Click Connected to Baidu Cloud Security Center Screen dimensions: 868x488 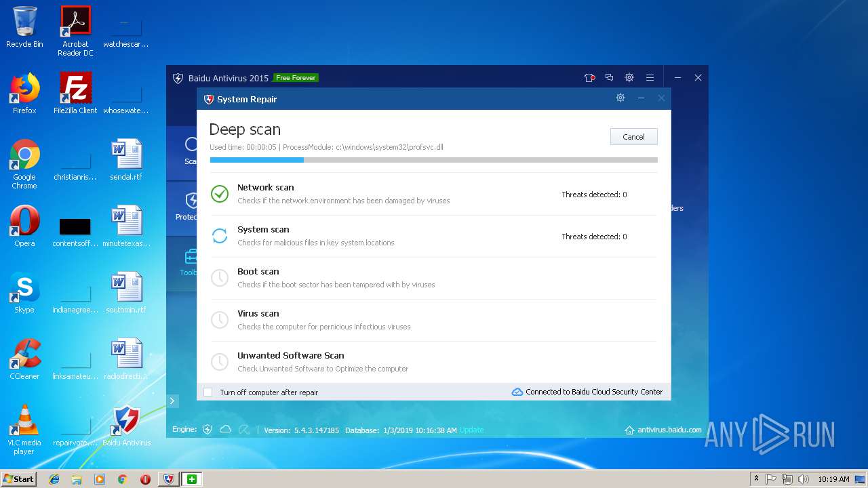tap(594, 392)
